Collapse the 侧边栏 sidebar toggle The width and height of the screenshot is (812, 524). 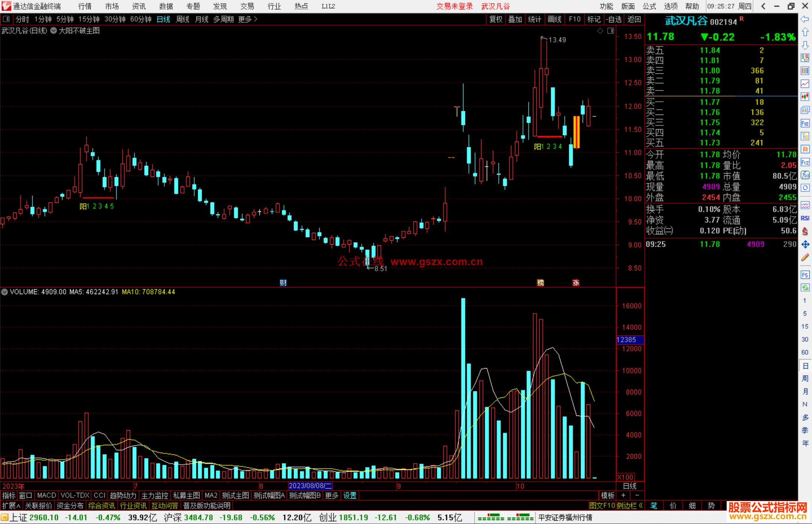630,506
